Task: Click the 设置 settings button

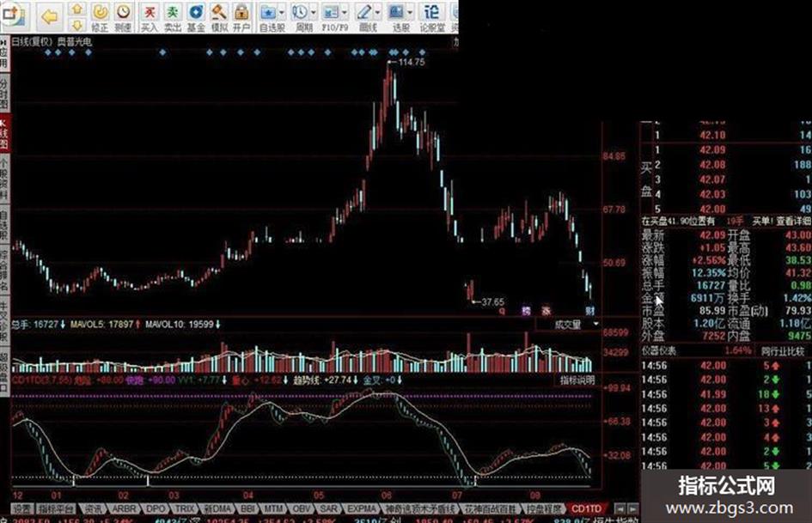Action: [21, 509]
